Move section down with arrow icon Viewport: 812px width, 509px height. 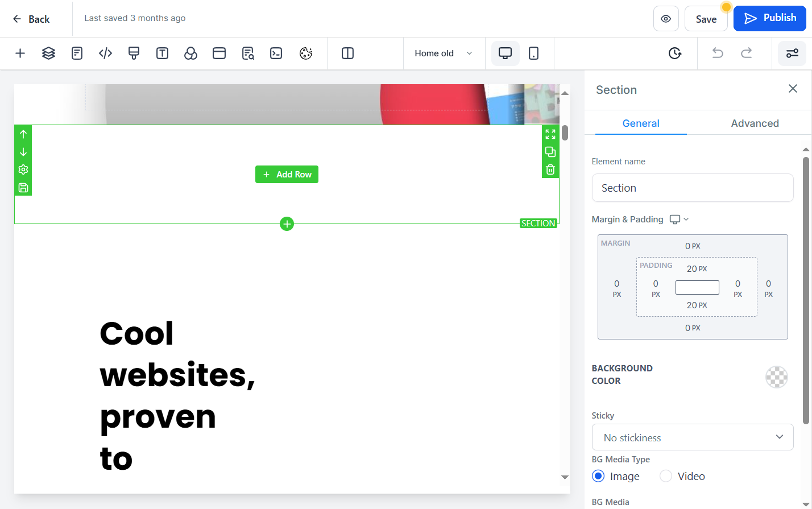(x=23, y=152)
